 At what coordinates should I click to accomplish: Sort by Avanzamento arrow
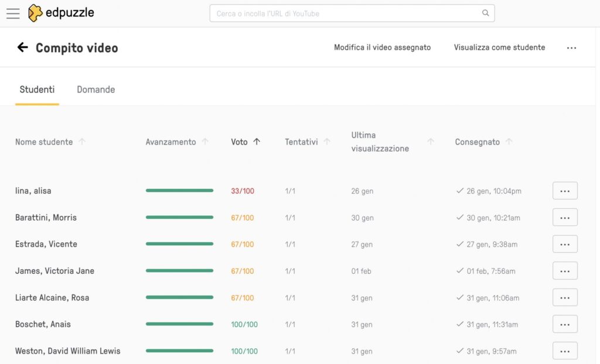(x=205, y=142)
